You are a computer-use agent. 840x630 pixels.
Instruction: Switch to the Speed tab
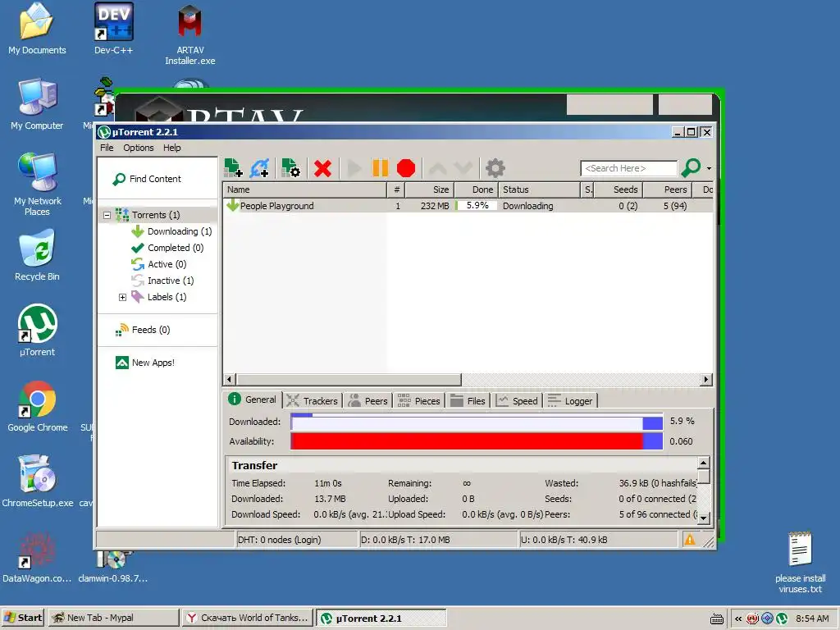pos(518,400)
